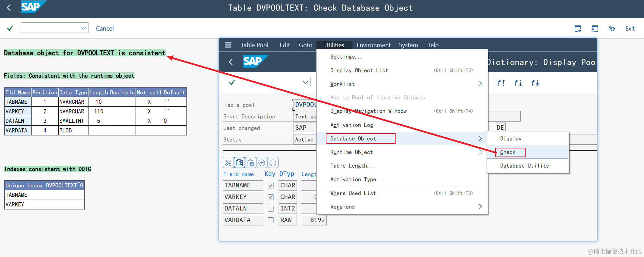Click the Cancel button

pos(105,29)
